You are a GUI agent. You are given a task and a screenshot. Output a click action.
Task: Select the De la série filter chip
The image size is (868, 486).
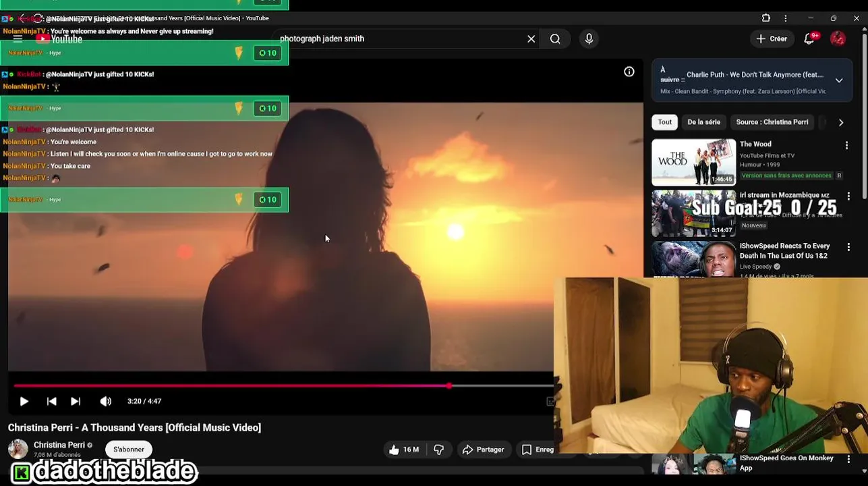tap(703, 122)
